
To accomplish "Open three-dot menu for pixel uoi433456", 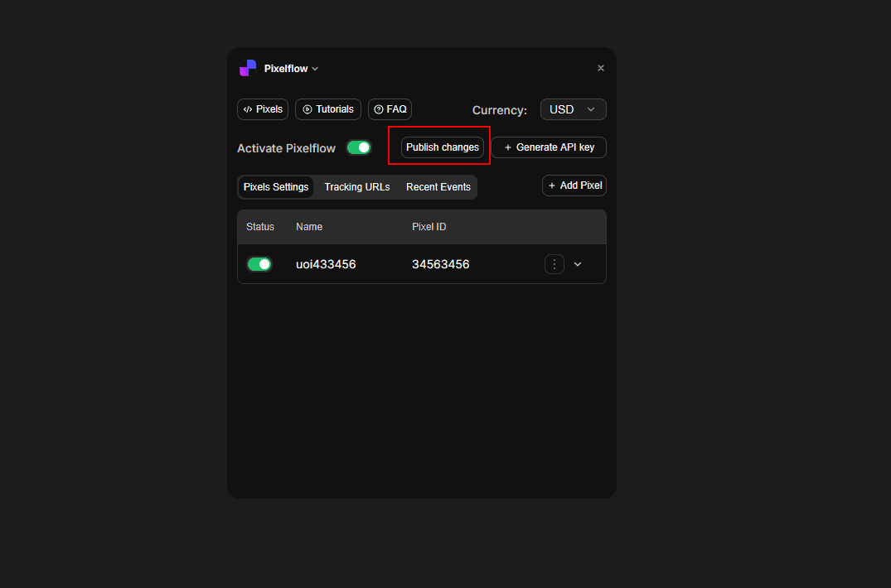I will tap(554, 264).
